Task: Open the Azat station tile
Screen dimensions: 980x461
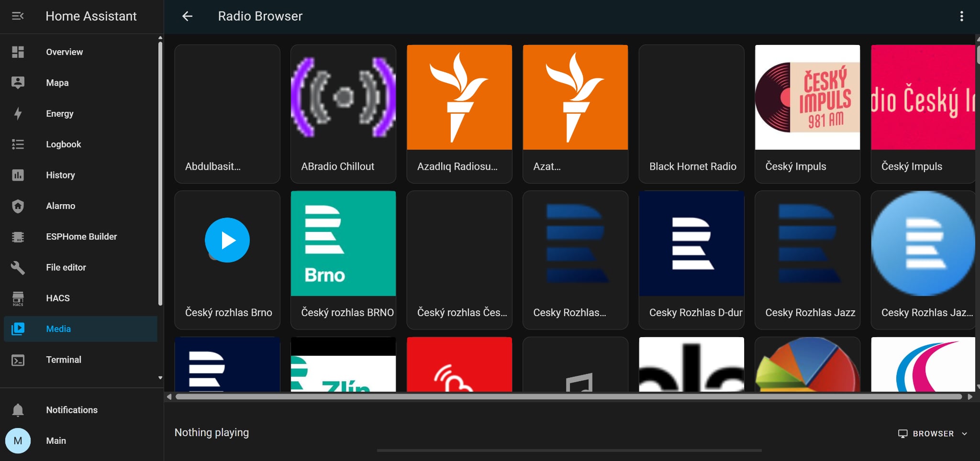Action: coord(575,114)
